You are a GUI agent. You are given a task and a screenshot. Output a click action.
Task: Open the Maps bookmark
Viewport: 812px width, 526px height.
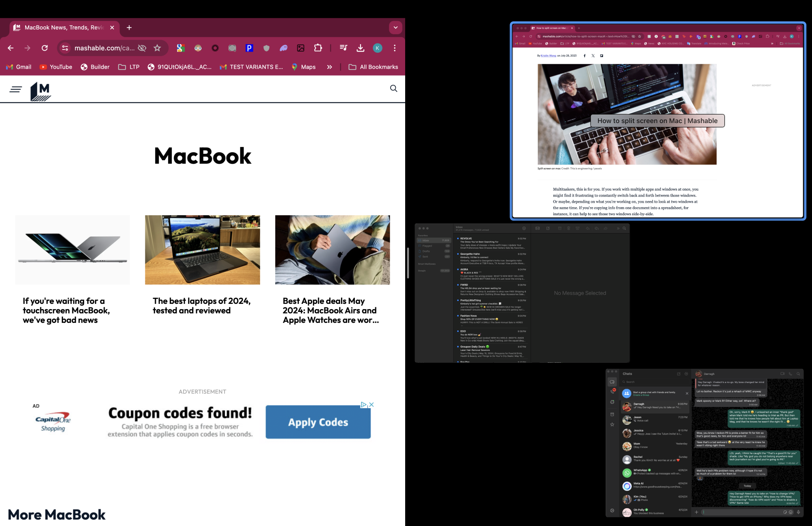pyautogui.click(x=303, y=67)
